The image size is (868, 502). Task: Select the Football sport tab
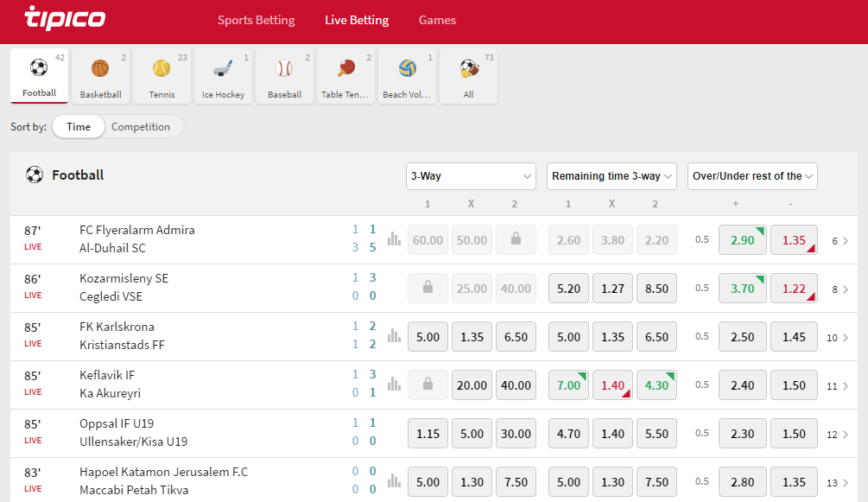pos(40,76)
